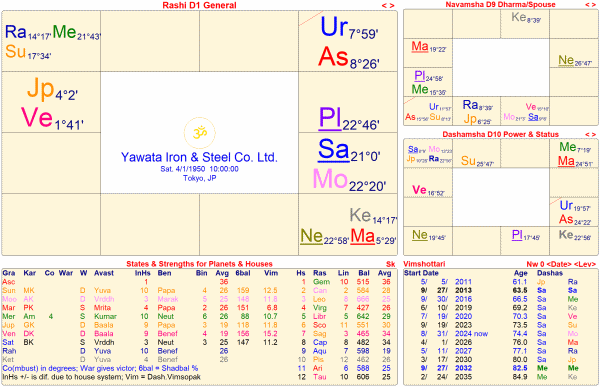Open the Dashamsha D10 chart arrows selector
Image resolution: width=600 pixels, height=387 pixels.
590,134
